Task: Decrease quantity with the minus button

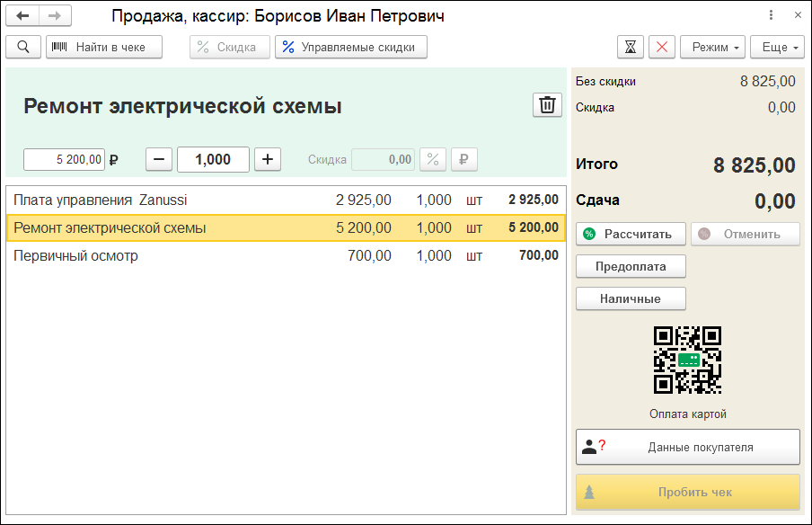Action: pyautogui.click(x=159, y=159)
